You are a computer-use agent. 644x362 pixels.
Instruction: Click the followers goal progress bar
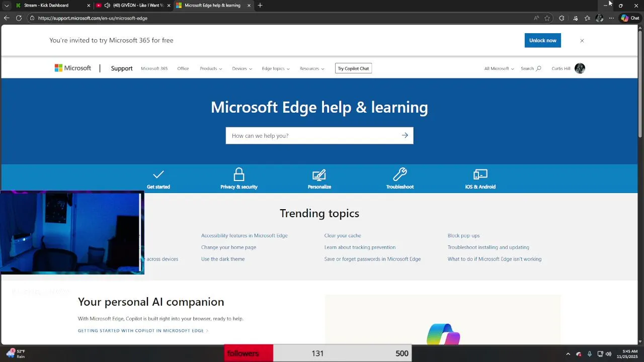coord(318,353)
